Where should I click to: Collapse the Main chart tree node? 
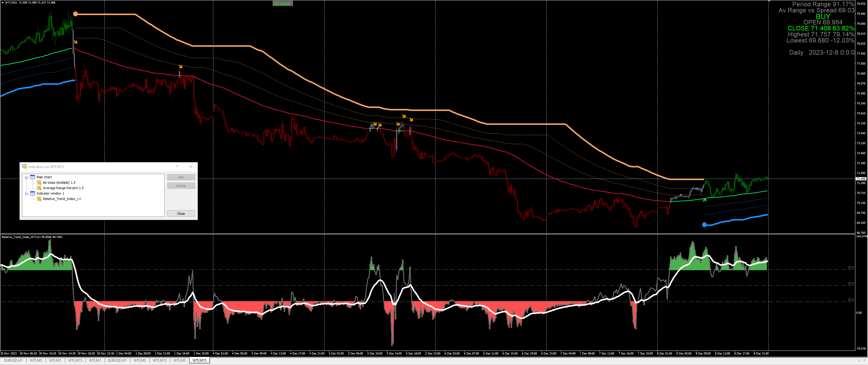point(26,177)
